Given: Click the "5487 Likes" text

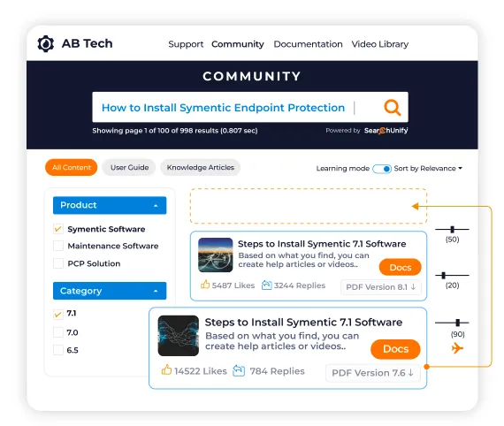Looking at the screenshot, I should [x=233, y=285].
